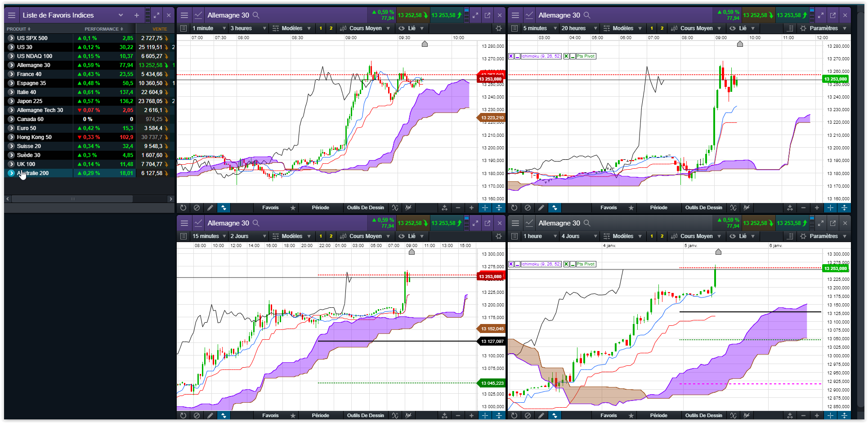Zoom in with plus on 1 heure chart
The height and width of the screenshot is (423, 868).
point(817,416)
